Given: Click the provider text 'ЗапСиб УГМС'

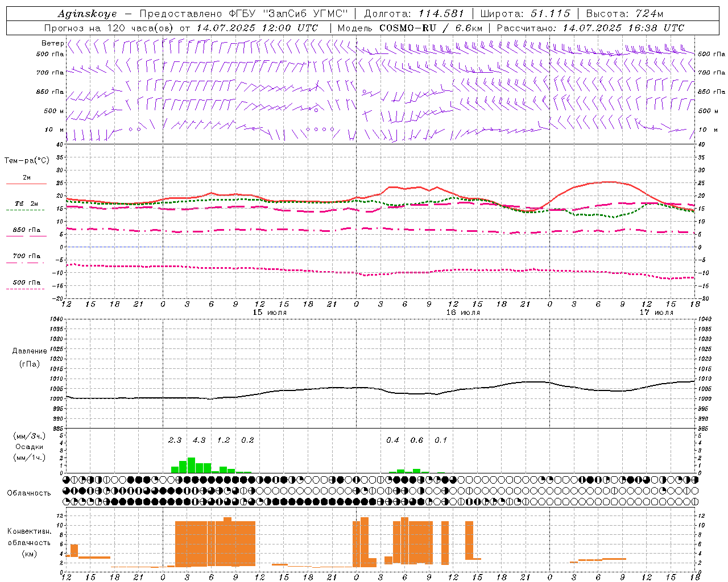Looking at the screenshot, I should pyautogui.click(x=305, y=14).
